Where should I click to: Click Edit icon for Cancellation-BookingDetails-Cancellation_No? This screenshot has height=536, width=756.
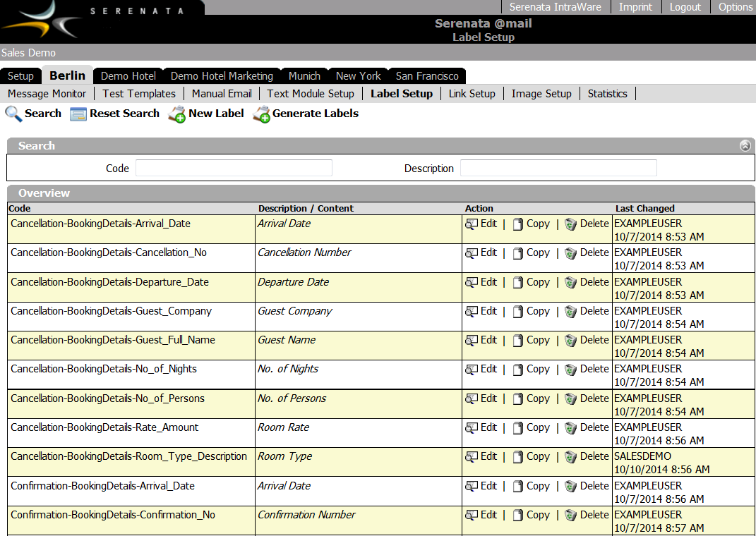click(x=471, y=252)
